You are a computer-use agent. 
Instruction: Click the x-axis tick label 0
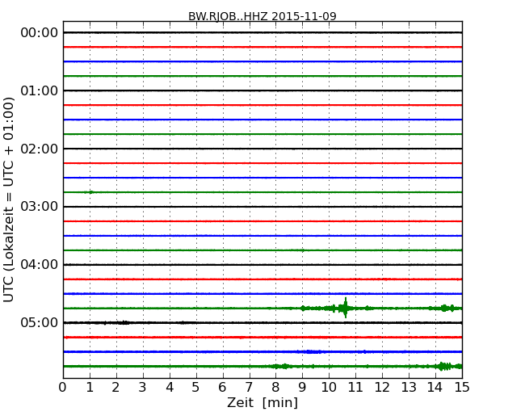(63, 388)
